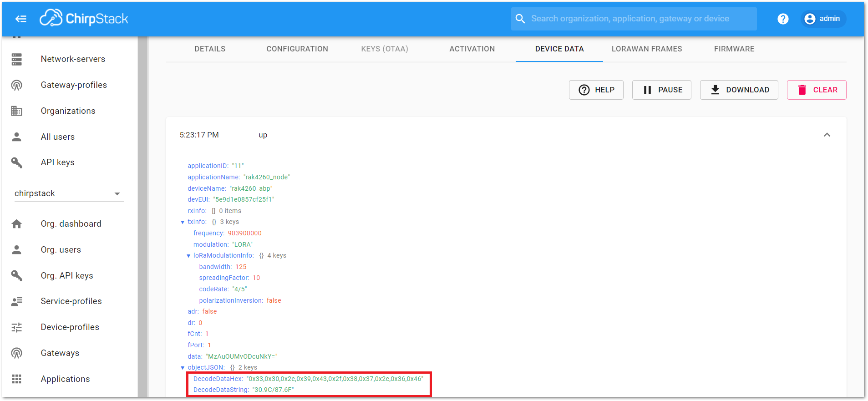Open Network-servers page
Viewport: 868px width, 401px height.
(73, 59)
